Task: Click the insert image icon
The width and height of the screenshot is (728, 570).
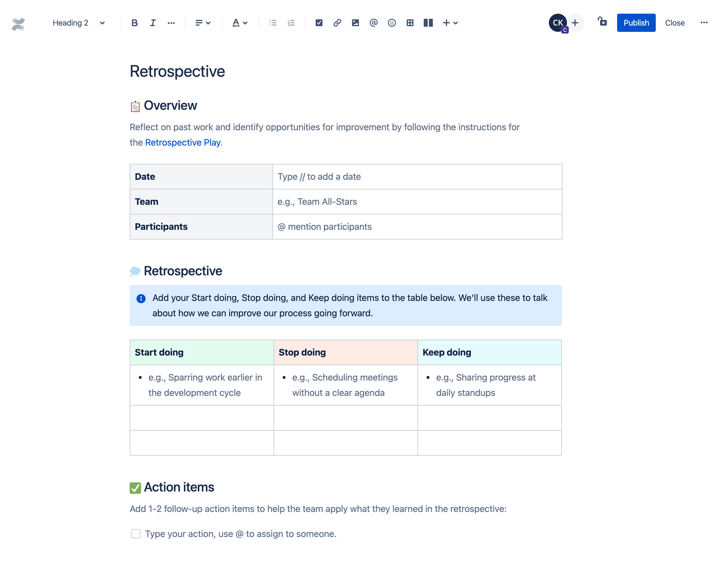Action: pos(355,23)
